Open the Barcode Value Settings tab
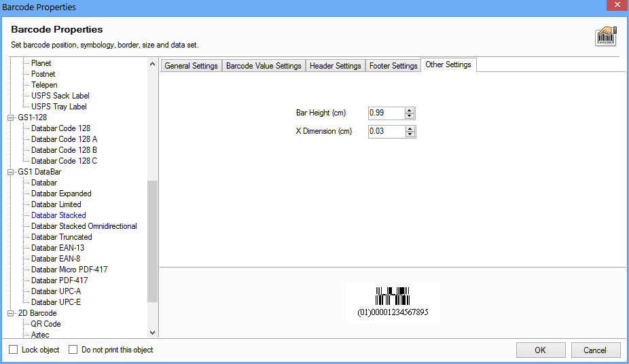 click(264, 66)
